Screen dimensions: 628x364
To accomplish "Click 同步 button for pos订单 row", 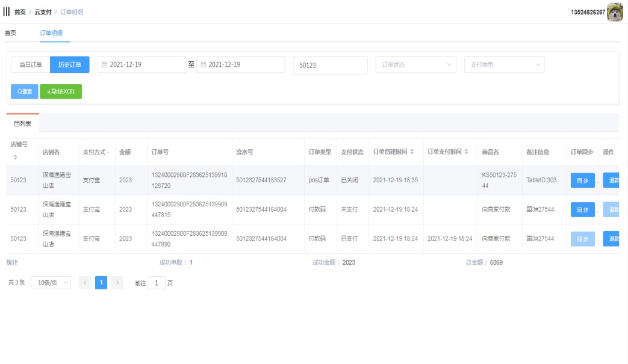I will coord(582,180).
